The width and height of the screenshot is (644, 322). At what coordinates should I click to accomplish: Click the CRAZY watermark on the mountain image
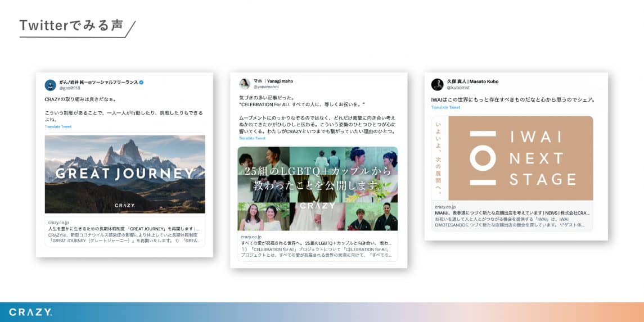pyautogui.click(x=124, y=205)
